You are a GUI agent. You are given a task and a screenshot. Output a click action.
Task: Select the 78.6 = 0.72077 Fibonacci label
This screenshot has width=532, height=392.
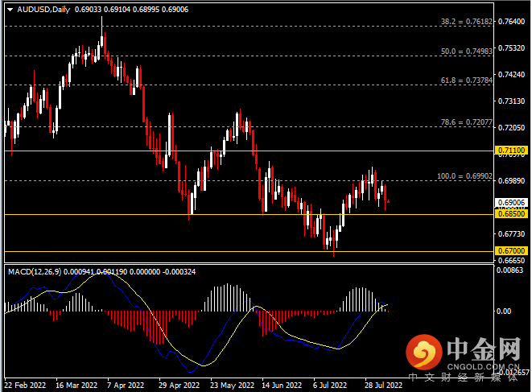[x=467, y=122]
